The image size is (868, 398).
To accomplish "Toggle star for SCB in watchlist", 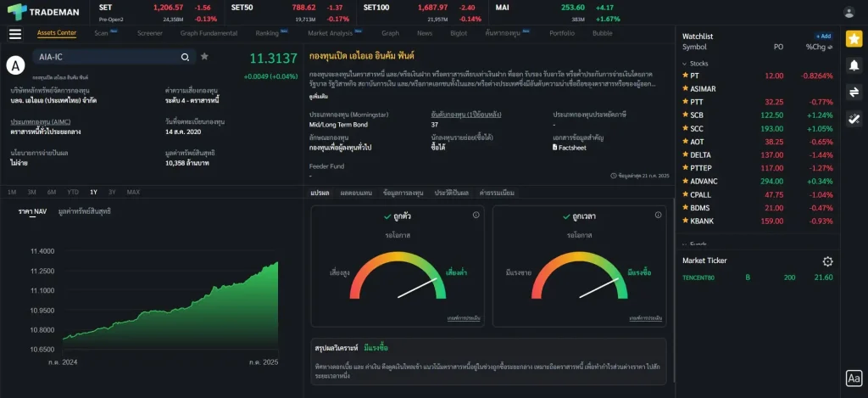I will pos(685,115).
